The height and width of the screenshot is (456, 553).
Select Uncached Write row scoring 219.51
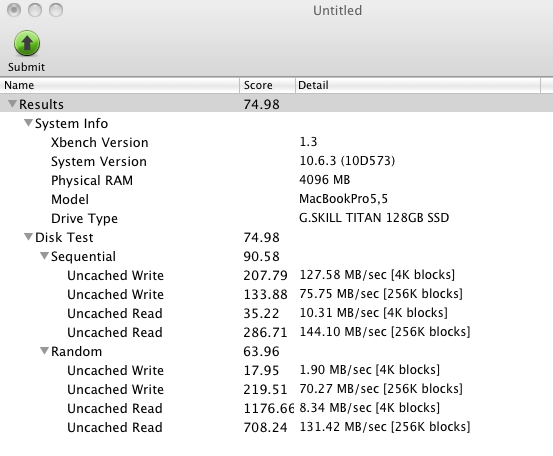(276, 389)
